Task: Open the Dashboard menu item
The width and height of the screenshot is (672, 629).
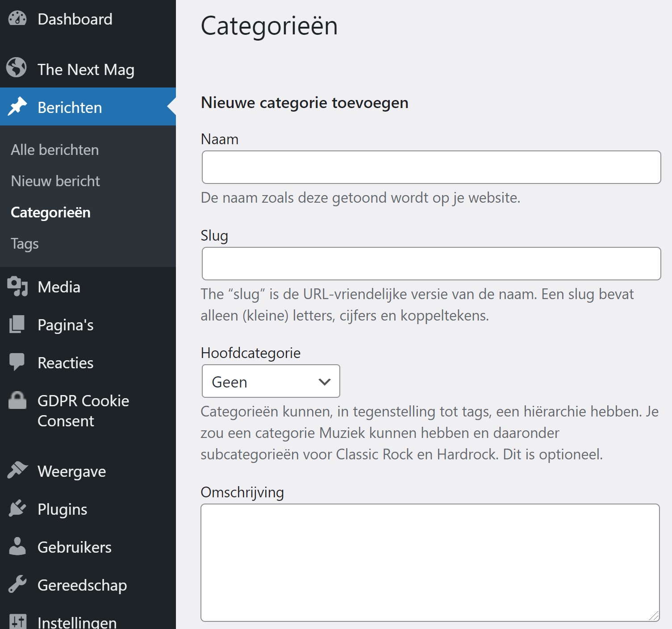Action: (88, 19)
